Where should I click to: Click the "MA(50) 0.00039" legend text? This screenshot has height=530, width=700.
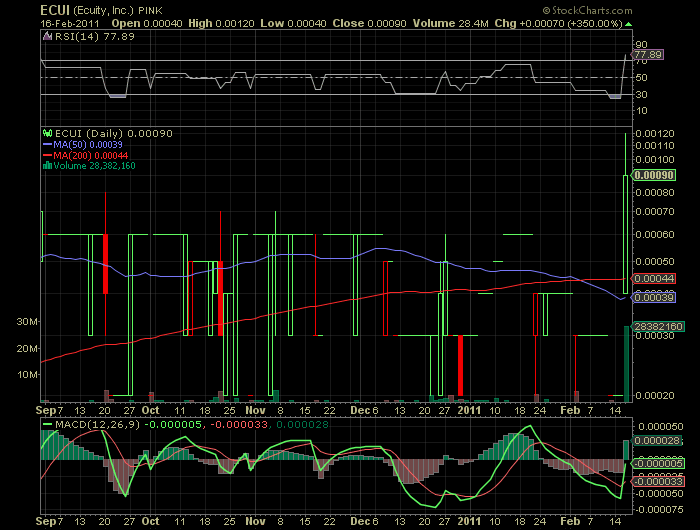click(x=88, y=144)
